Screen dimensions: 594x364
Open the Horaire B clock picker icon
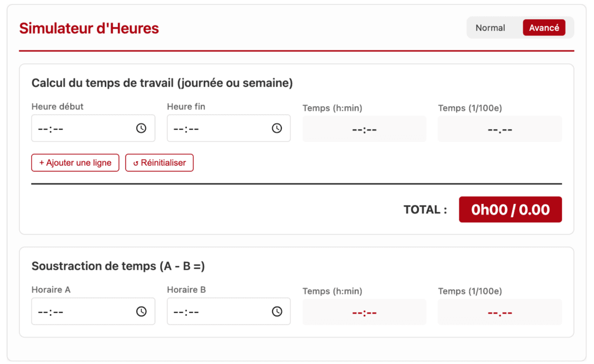[277, 311]
